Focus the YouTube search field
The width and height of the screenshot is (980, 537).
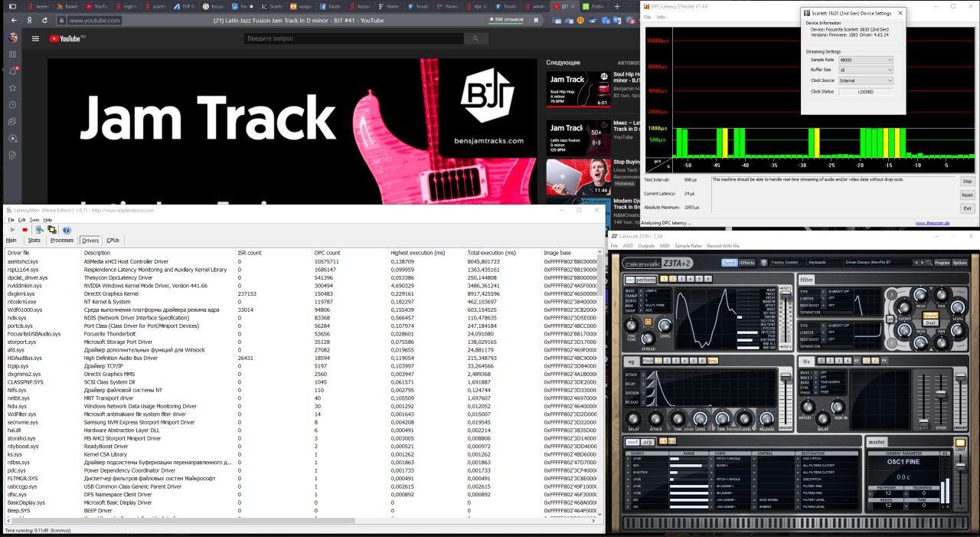click(354, 38)
